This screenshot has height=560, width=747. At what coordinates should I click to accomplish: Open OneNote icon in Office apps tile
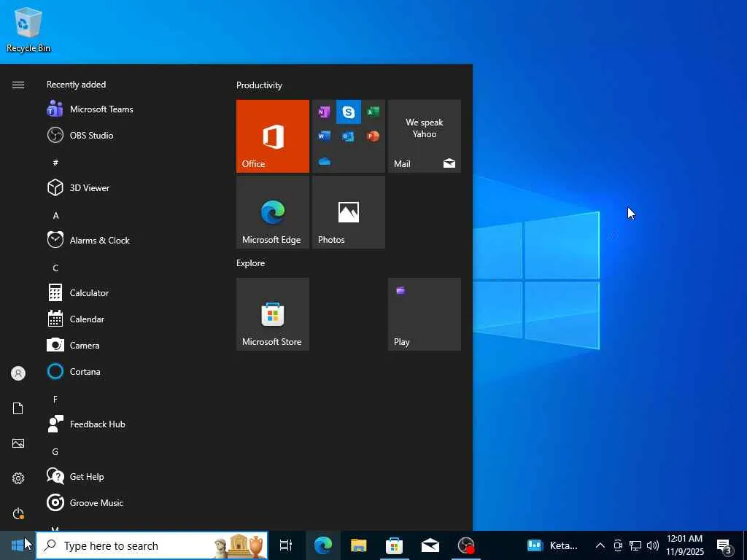[324, 112]
